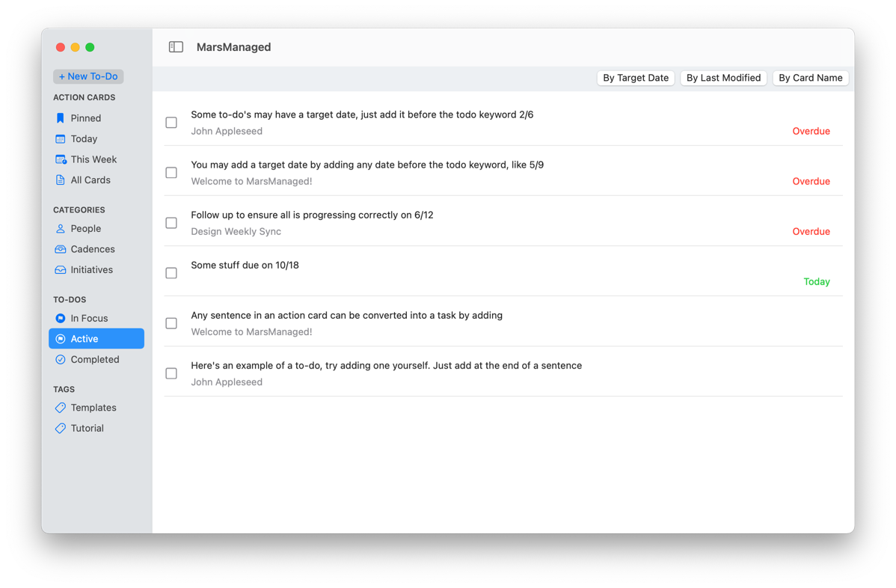This screenshot has width=896, height=588.
Task: Click the Templates tag icon
Action: (x=60, y=408)
